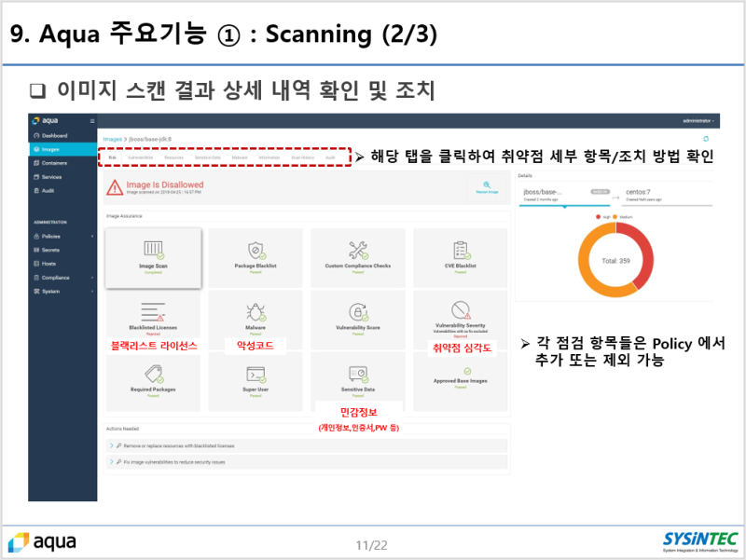Select the centos:7 card in the Details panel
Image resolution: width=746 pixels, height=560 pixels.
638,193
